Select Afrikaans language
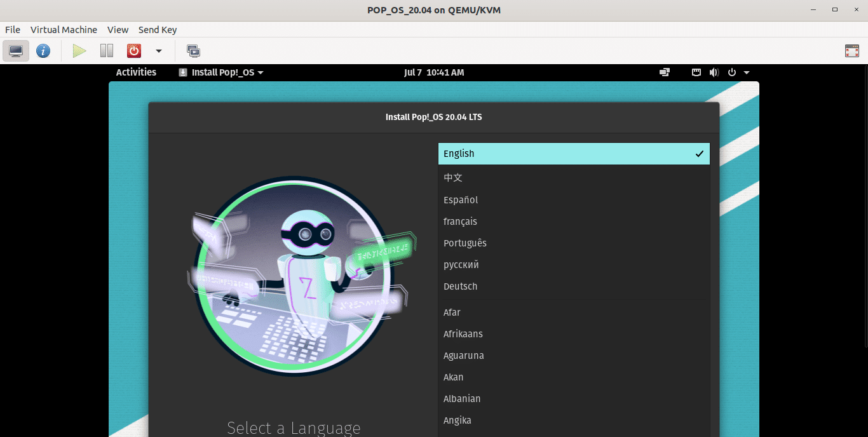Viewport: 868px width, 437px height. coord(574,334)
